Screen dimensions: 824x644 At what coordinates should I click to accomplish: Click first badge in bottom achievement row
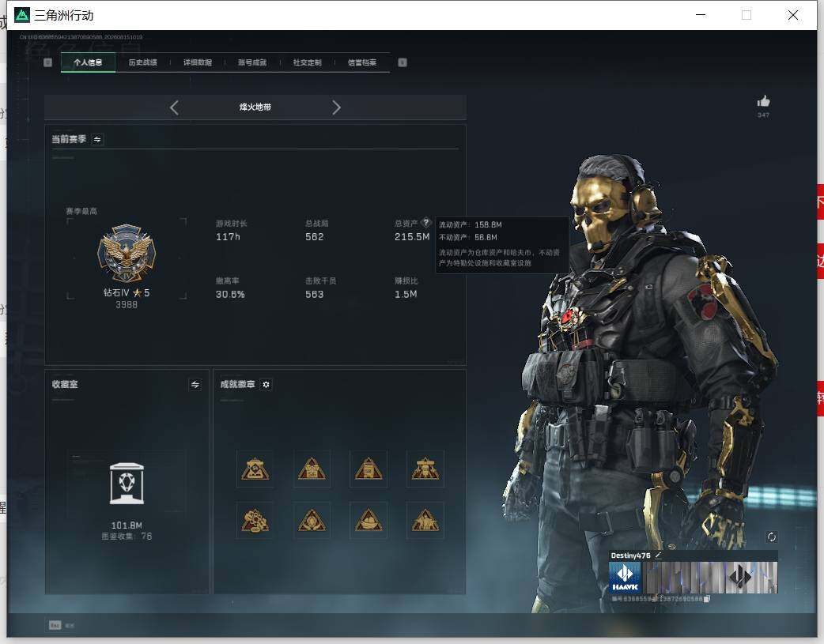pos(255,521)
